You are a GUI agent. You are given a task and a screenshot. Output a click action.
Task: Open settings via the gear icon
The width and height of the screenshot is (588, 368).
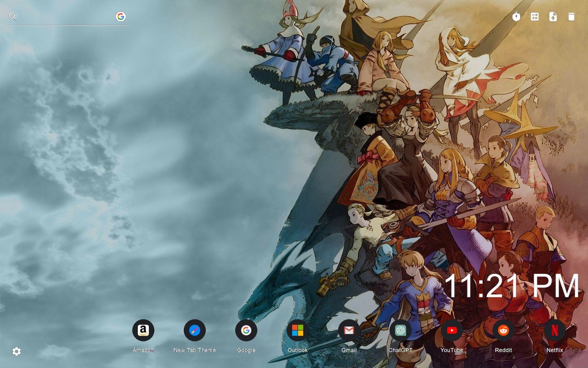17,351
